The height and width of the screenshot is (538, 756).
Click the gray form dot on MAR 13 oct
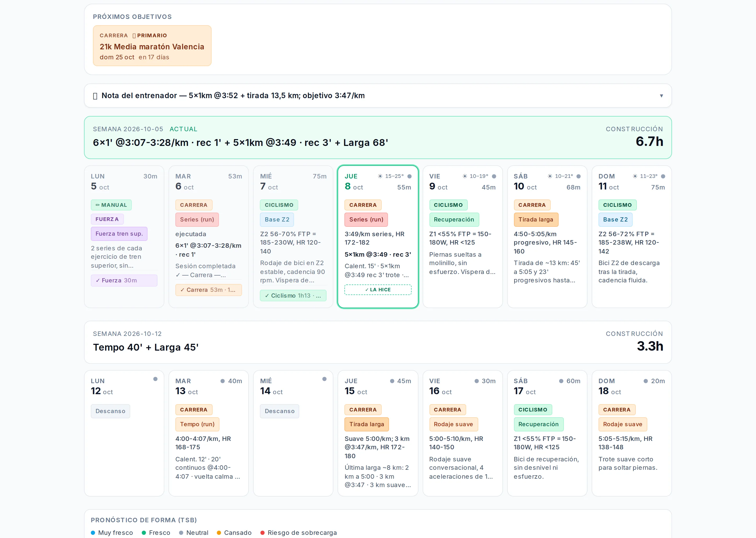[223, 381]
